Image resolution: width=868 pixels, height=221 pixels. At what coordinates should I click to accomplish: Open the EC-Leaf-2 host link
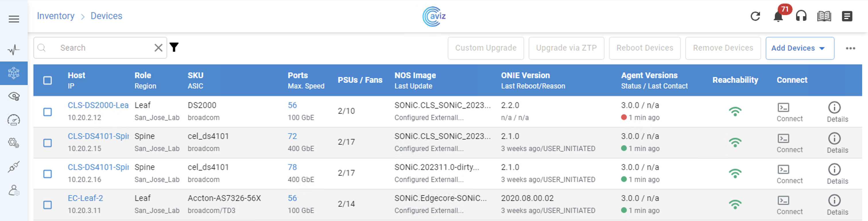pyautogui.click(x=85, y=198)
